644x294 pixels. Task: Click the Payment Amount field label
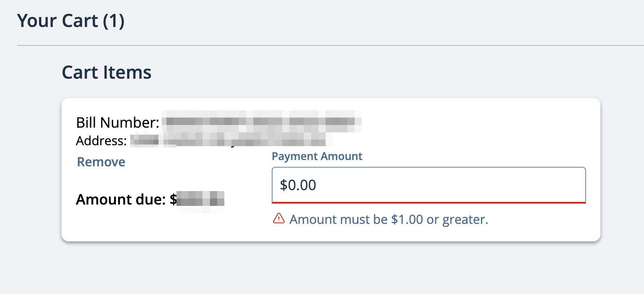(x=317, y=156)
